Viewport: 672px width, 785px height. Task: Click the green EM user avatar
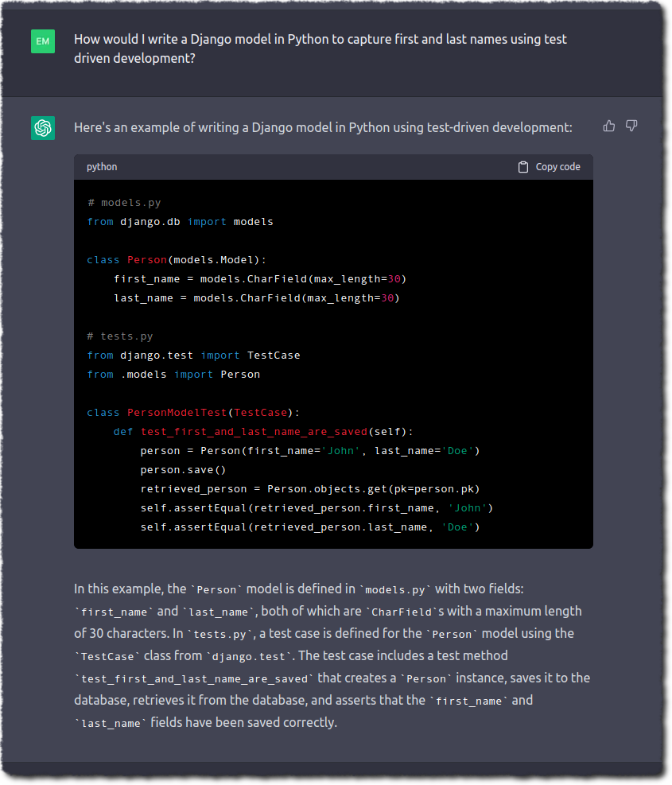point(43,41)
